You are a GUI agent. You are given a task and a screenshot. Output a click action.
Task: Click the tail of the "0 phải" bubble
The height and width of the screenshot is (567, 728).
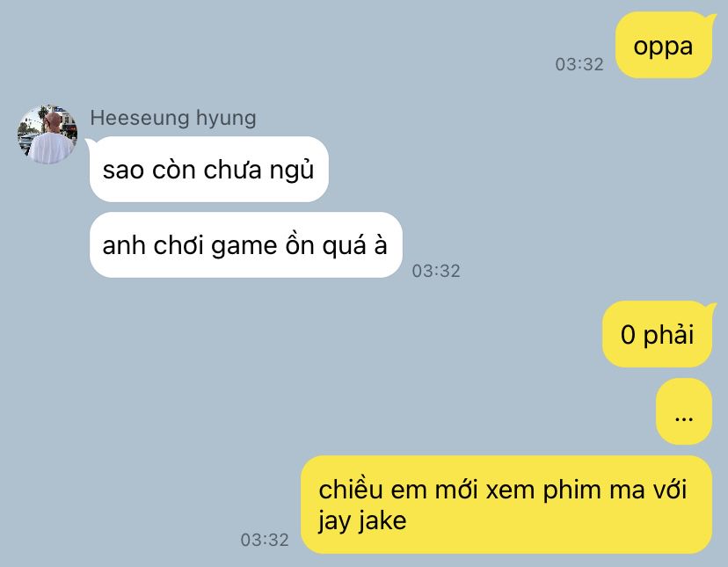pyautogui.click(x=712, y=308)
